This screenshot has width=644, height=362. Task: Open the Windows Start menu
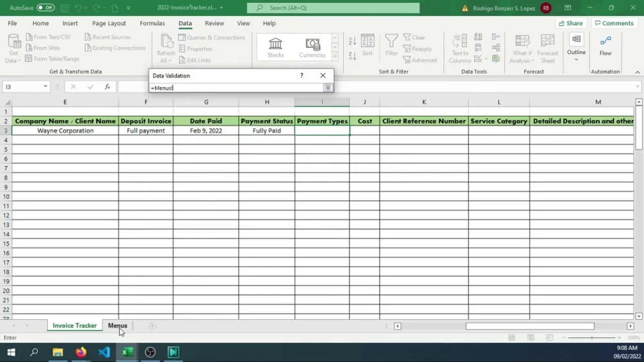(x=11, y=352)
